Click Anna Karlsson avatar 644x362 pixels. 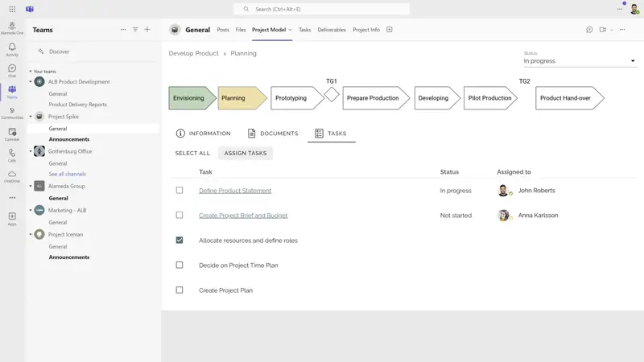click(503, 215)
